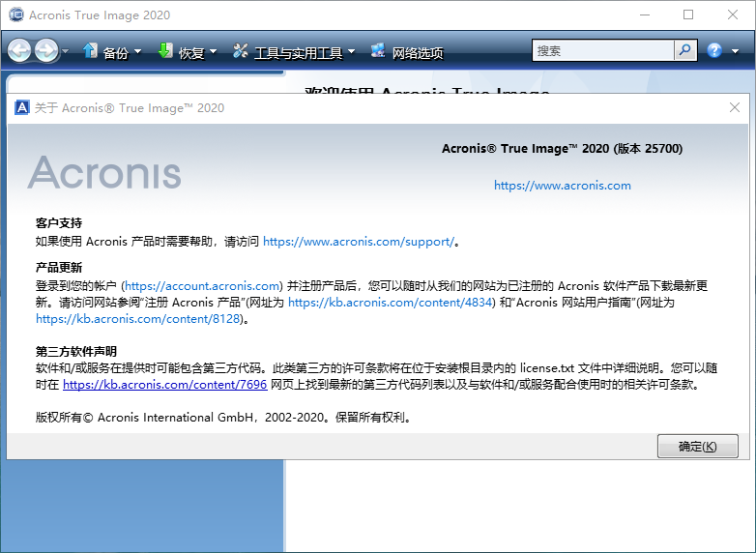Click the back navigation arrow button
This screenshot has width=756, height=553.
point(19,51)
